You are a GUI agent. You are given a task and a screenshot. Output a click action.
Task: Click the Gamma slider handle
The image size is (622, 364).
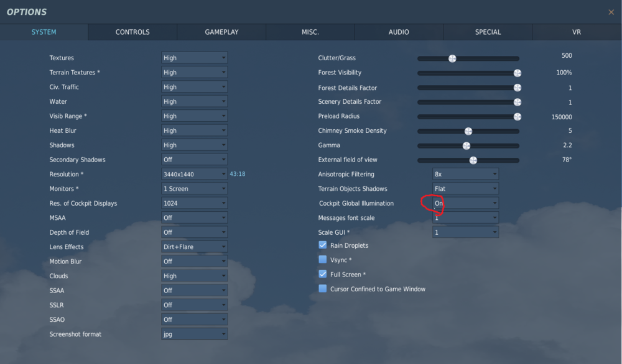point(466,145)
